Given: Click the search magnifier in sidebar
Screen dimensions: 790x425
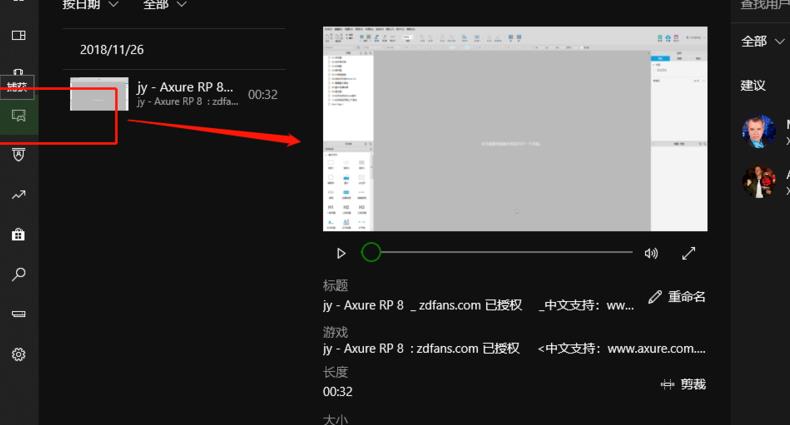Looking at the screenshot, I should (18, 275).
